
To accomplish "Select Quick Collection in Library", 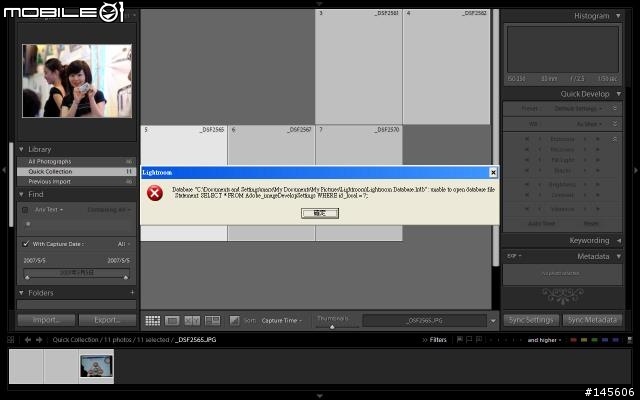I will (x=76, y=171).
